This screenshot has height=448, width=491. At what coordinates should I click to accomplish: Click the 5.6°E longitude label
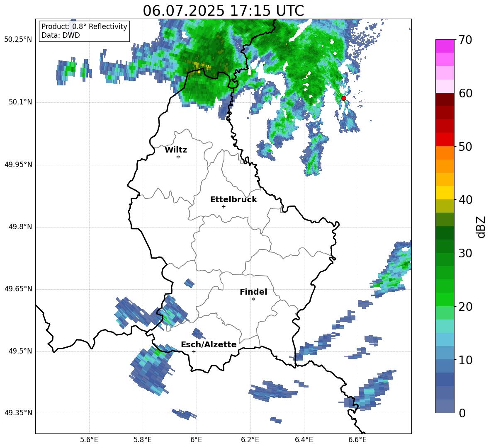pyautogui.click(x=89, y=440)
